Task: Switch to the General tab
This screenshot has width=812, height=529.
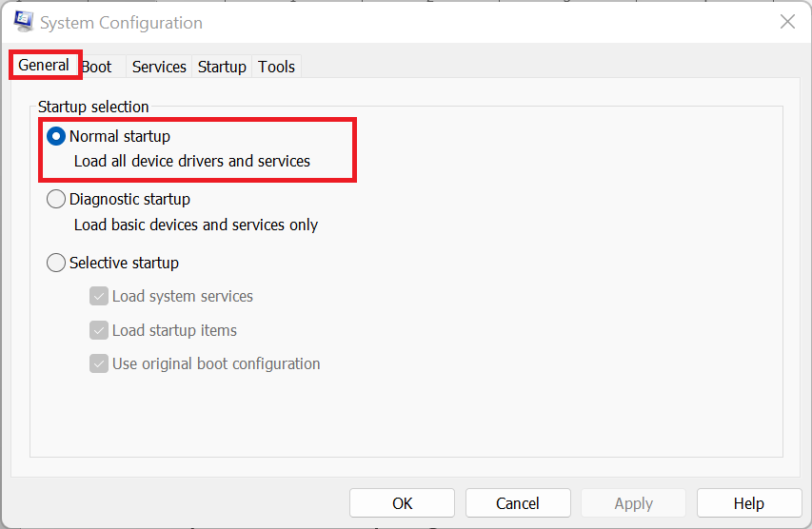Action: [44, 66]
